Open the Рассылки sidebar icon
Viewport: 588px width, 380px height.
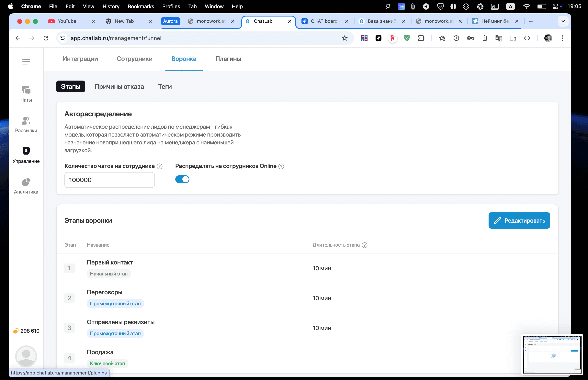coord(26,124)
